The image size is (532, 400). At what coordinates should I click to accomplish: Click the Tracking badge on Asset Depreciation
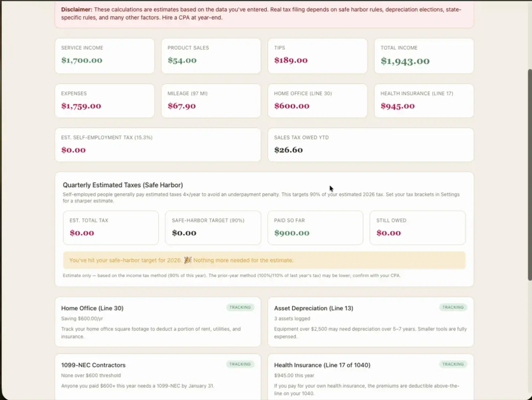[453, 307]
